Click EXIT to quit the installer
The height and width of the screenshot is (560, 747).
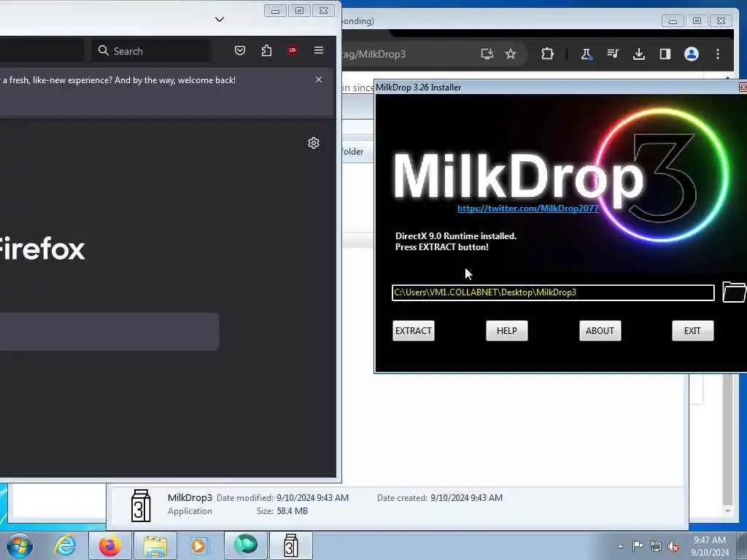click(693, 330)
